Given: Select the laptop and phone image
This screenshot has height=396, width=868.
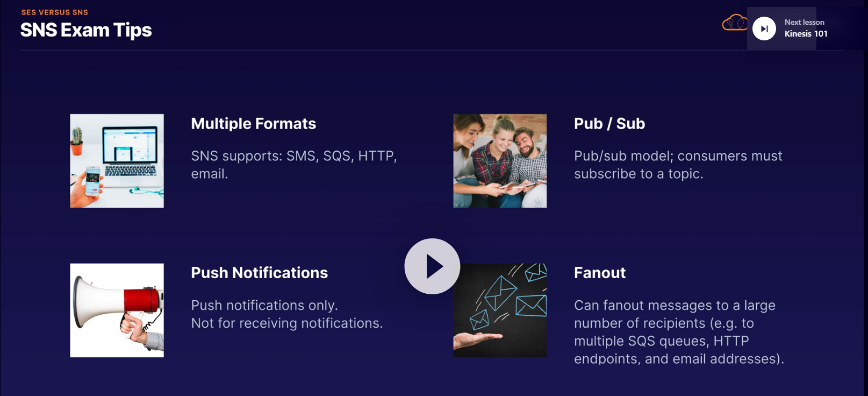Looking at the screenshot, I should (x=117, y=161).
